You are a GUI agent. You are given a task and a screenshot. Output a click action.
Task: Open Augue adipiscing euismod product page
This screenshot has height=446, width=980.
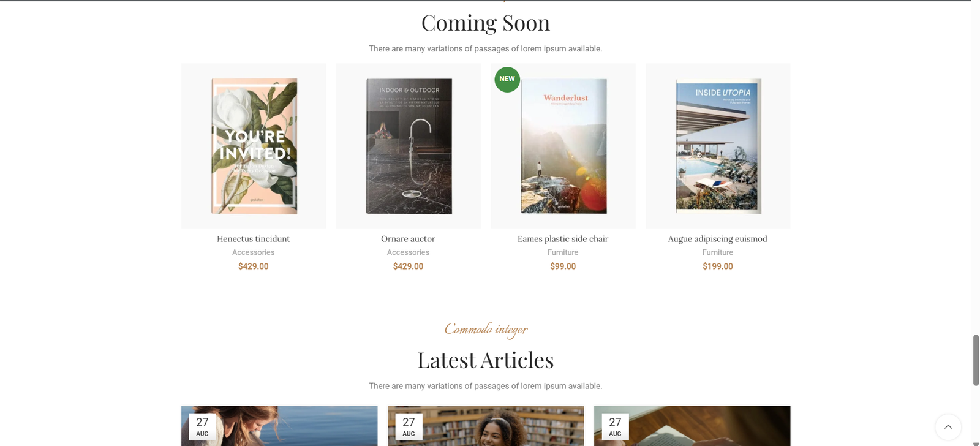[x=717, y=239]
